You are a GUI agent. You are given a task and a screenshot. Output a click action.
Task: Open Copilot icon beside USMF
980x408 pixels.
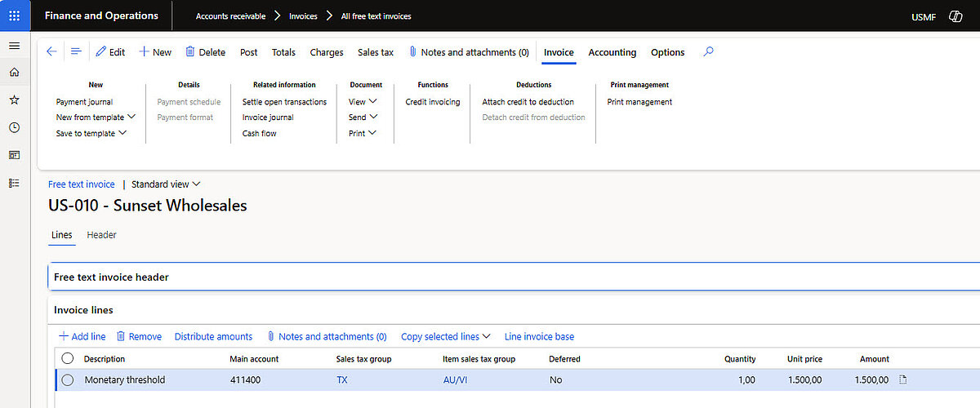pos(955,16)
